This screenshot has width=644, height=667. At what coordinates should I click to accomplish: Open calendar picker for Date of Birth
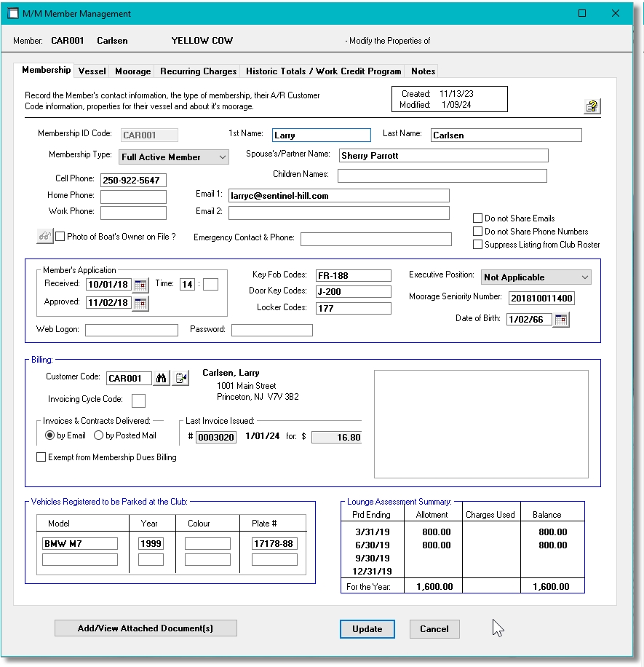click(561, 320)
